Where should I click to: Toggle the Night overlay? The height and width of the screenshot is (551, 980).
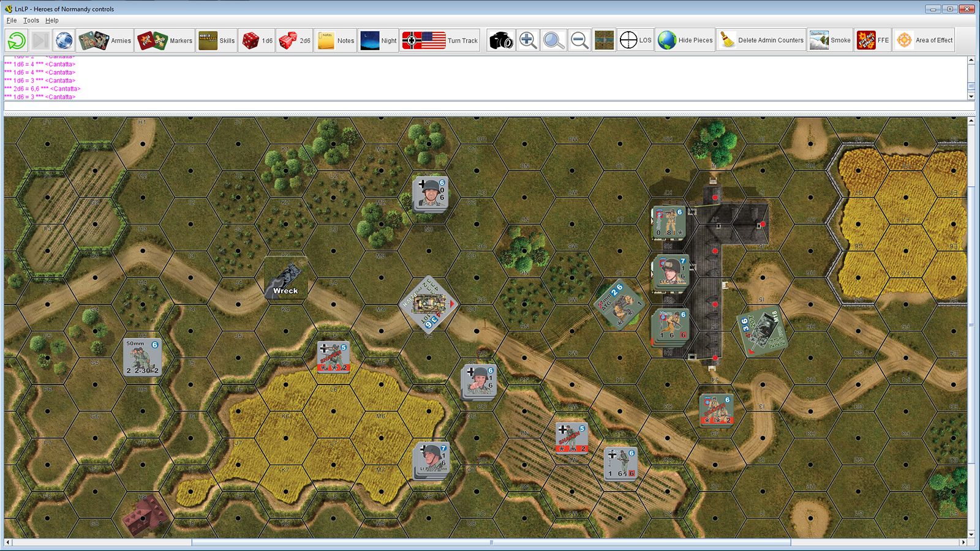[x=379, y=40]
